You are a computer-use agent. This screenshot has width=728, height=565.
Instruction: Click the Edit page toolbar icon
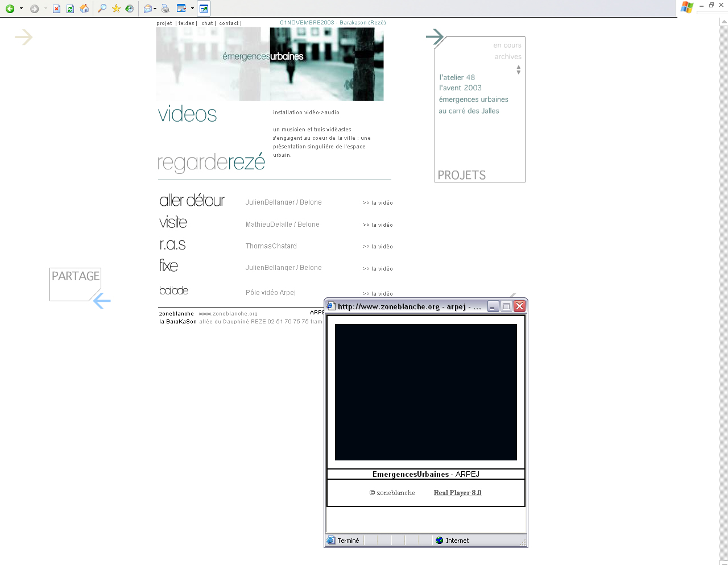[x=181, y=9]
